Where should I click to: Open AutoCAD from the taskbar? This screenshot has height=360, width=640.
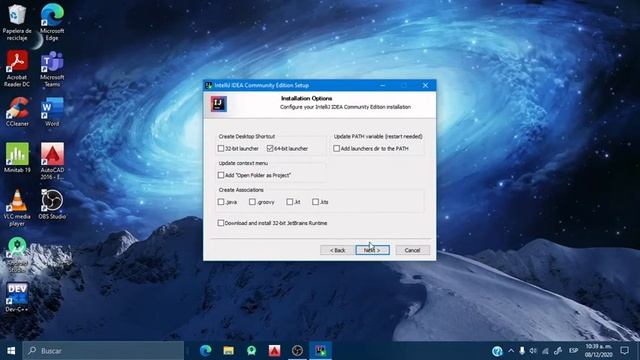[274, 351]
